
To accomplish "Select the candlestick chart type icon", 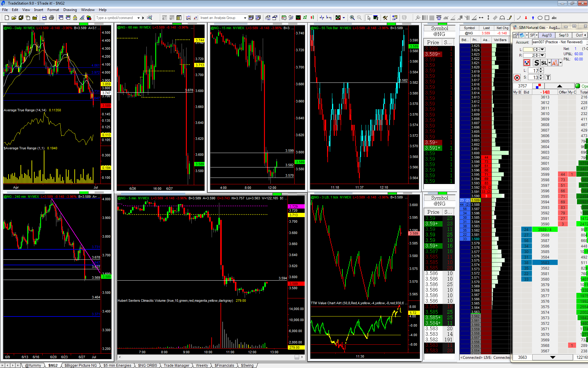I will [312, 18].
